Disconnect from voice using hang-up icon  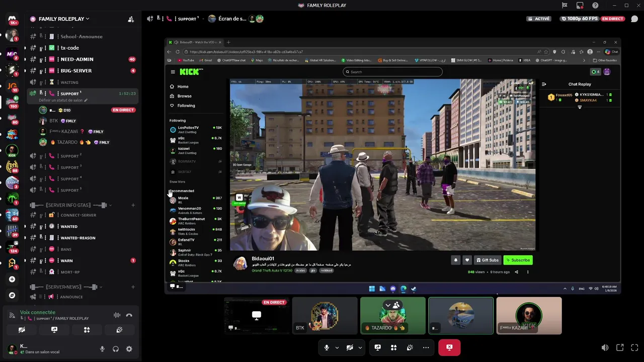coord(129,315)
